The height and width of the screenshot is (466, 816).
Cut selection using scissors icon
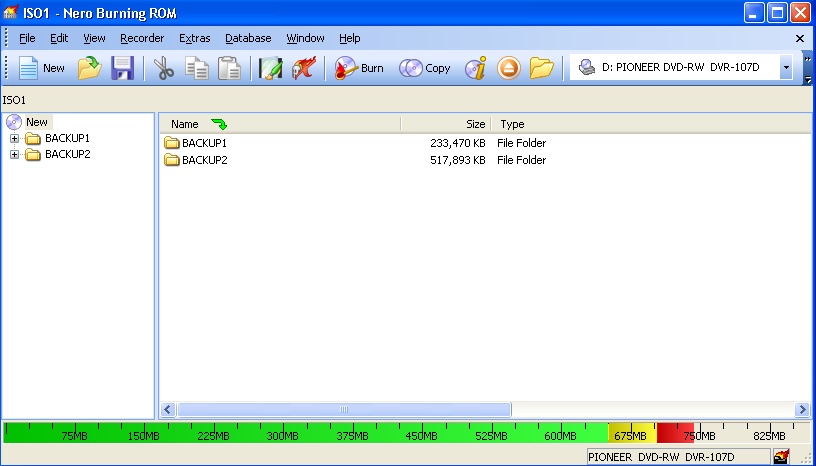(x=163, y=68)
